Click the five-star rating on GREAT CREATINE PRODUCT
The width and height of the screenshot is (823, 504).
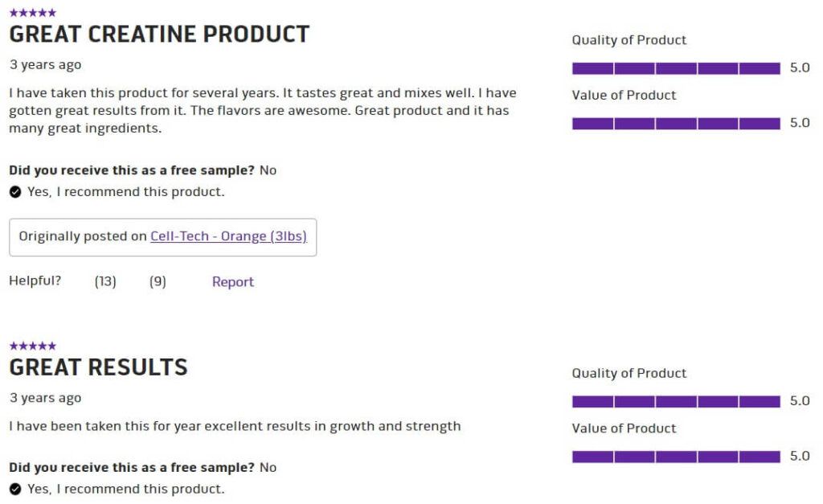(x=31, y=11)
